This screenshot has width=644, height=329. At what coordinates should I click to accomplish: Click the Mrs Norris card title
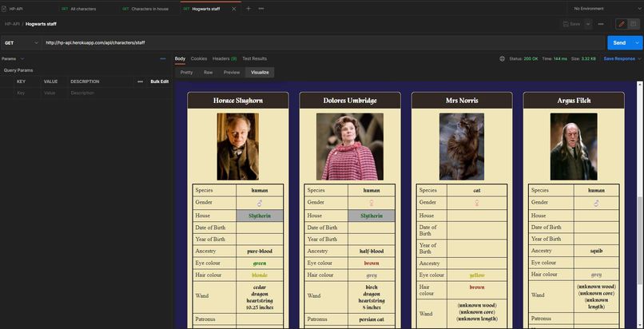(462, 101)
